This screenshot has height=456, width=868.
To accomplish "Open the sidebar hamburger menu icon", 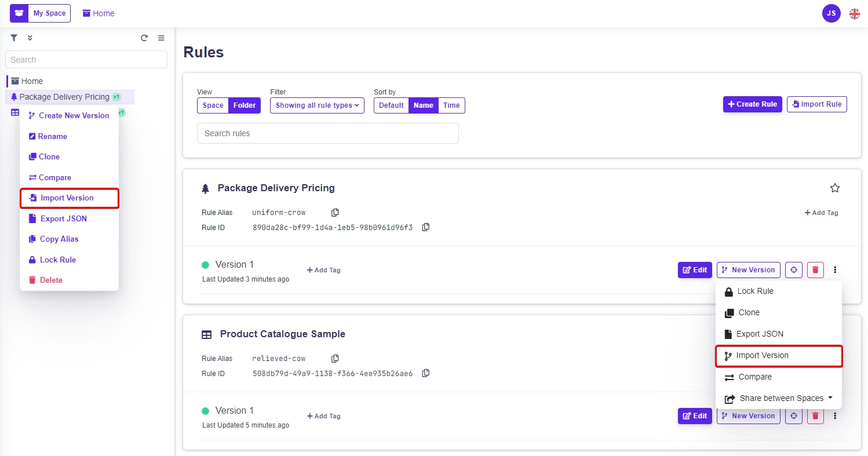I will 161,38.
